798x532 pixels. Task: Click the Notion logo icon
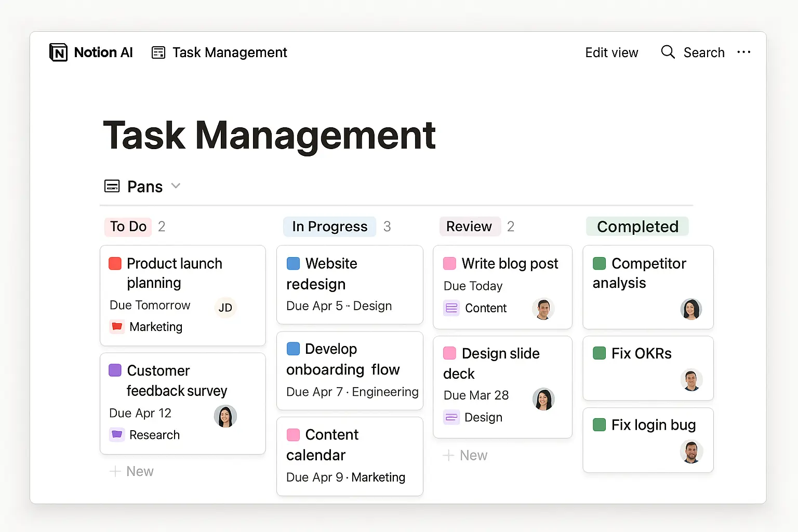click(x=58, y=52)
